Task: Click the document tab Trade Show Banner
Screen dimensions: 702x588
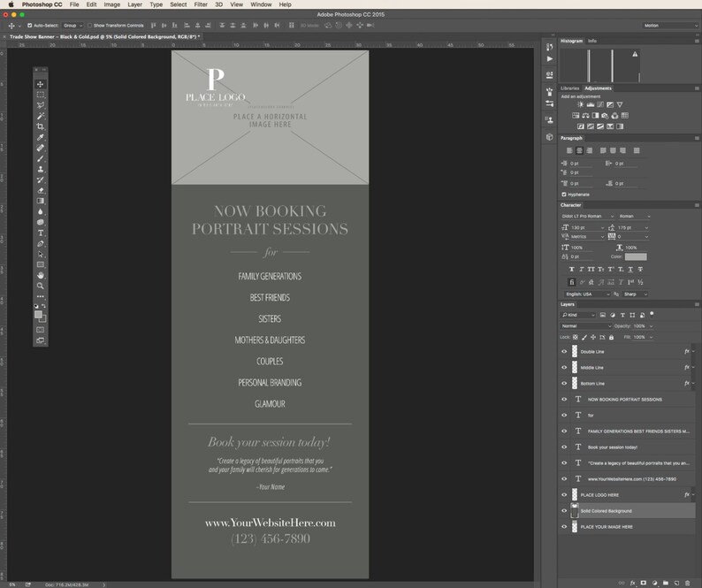Action: 104,37
